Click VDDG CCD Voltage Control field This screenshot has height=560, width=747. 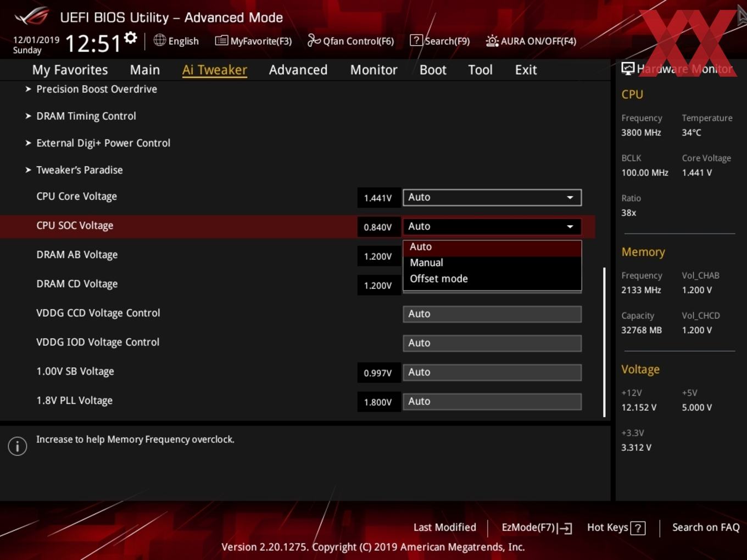[492, 314]
